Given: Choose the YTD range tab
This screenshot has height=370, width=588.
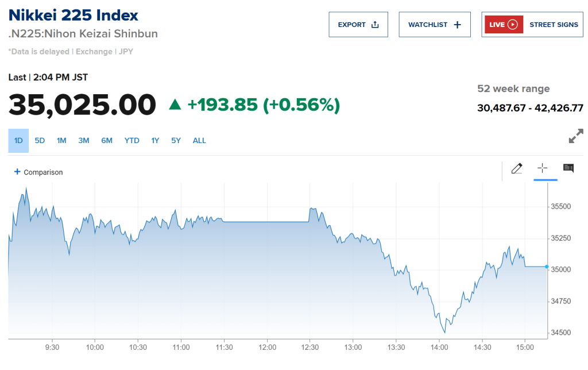Looking at the screenshot, I should point(132,141).
